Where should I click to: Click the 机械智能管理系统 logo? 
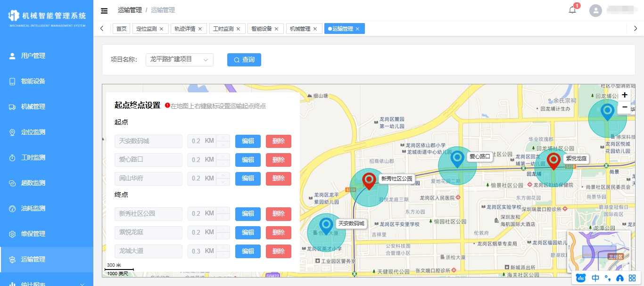coord(47,17)
